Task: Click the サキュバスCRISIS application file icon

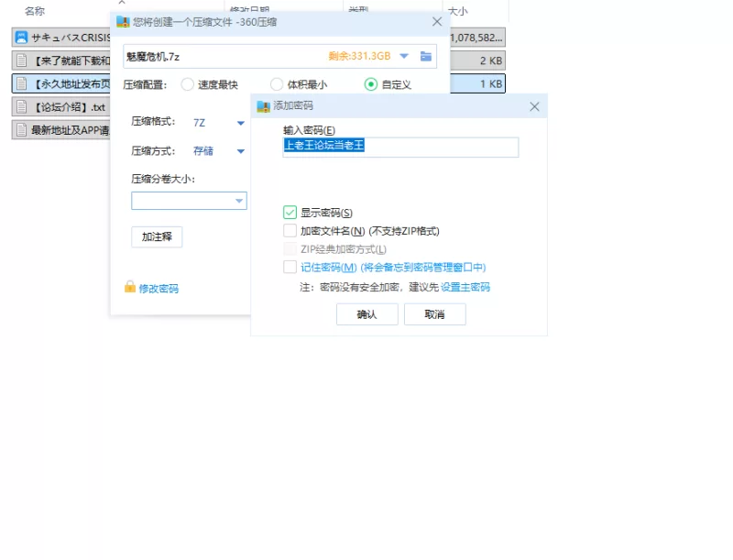Action: pos(21,38)
